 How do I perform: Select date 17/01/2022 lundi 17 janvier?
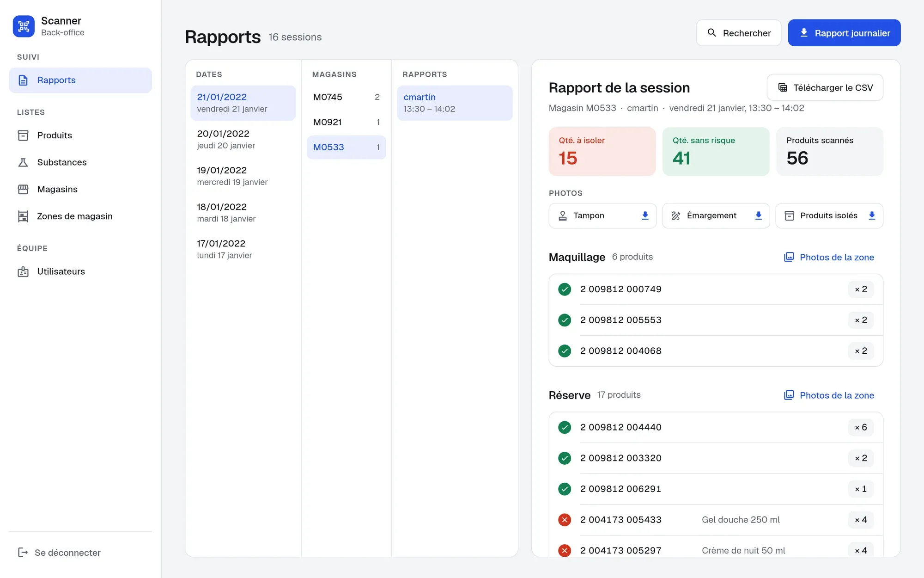tap(243, 249)
